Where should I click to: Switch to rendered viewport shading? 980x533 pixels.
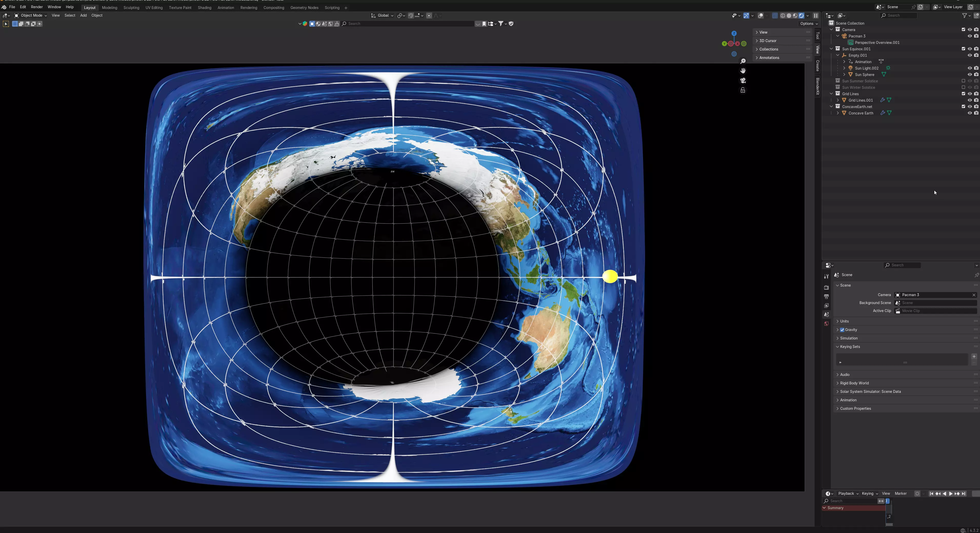pyautogui.click(x=801, y=16)
